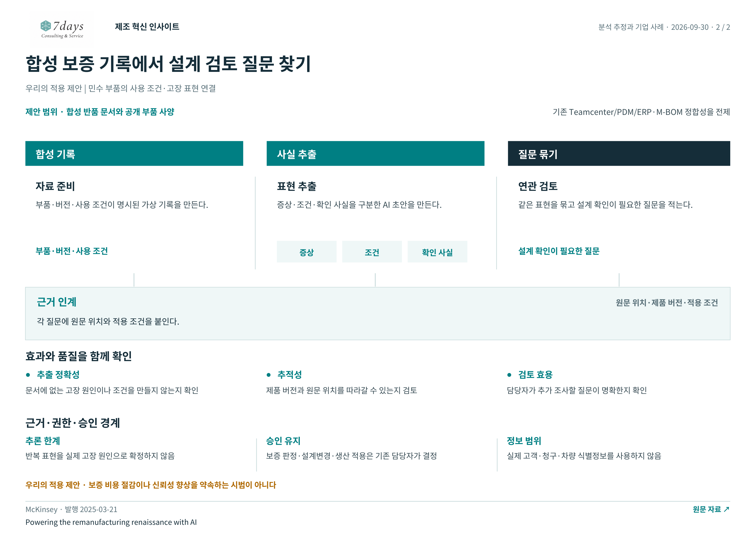Click the 증상 chip
The image size is (756, 535).
[307, 252]
